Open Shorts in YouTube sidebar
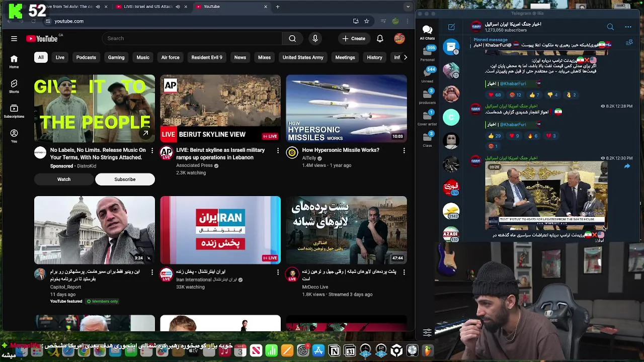 tap(14, 86)
